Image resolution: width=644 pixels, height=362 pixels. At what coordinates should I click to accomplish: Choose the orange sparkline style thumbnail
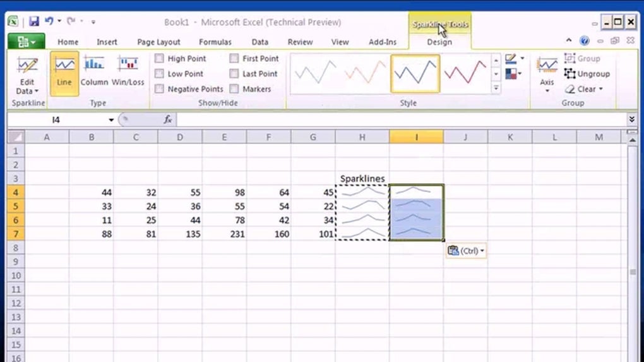[366, 73]
